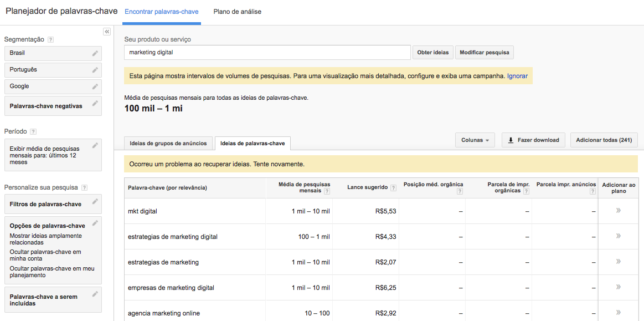Click Adicionar todas (241) button
Screen dimensions: 644x321
tap(604, 140)
